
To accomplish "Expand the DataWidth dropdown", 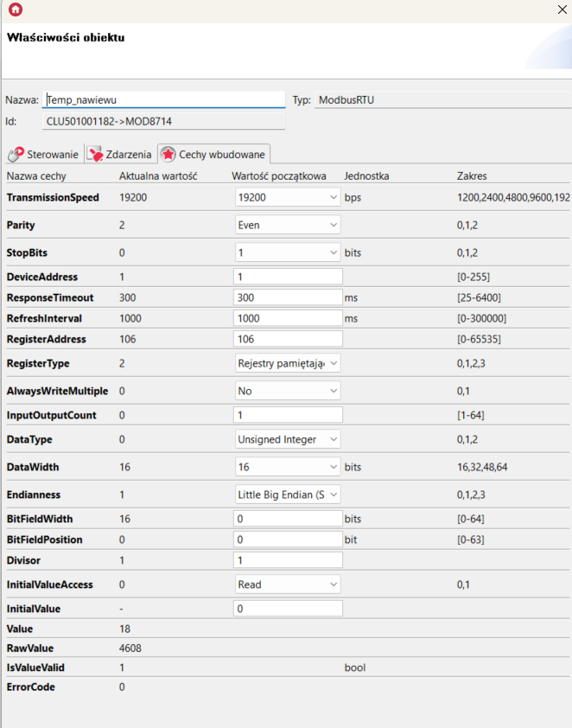I will [288, 467].
